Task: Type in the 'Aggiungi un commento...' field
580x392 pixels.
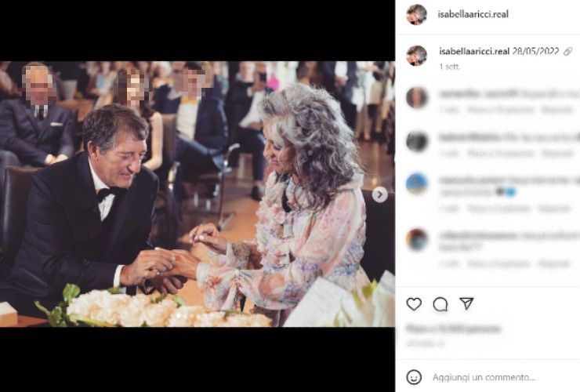Action: 494,377
